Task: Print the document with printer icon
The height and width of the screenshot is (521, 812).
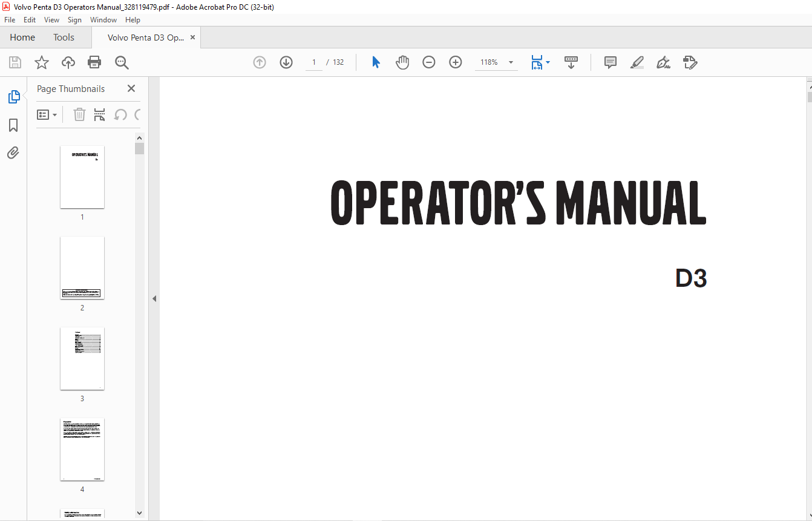Action: click(x=94, y=62)
